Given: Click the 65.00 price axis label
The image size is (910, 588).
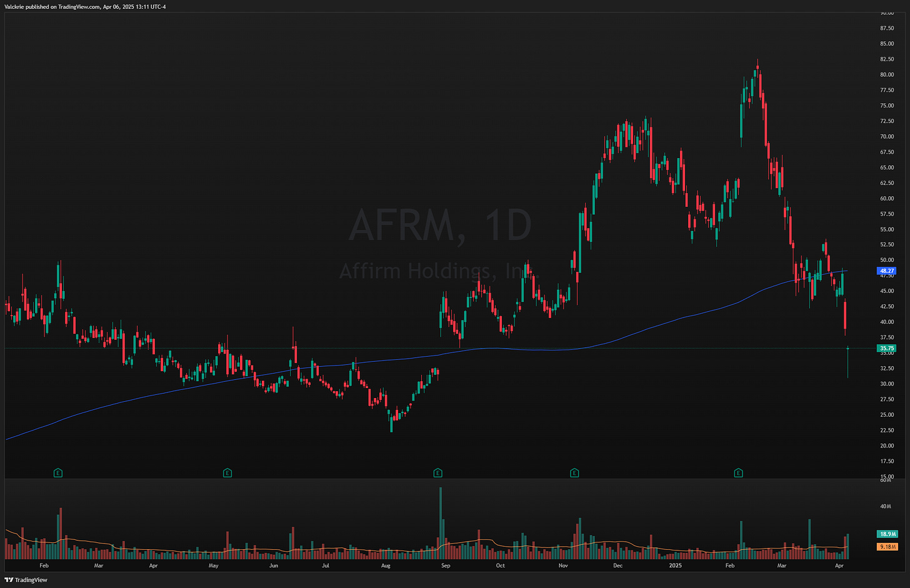Looking at the screenshot, I should coord(887,167).
